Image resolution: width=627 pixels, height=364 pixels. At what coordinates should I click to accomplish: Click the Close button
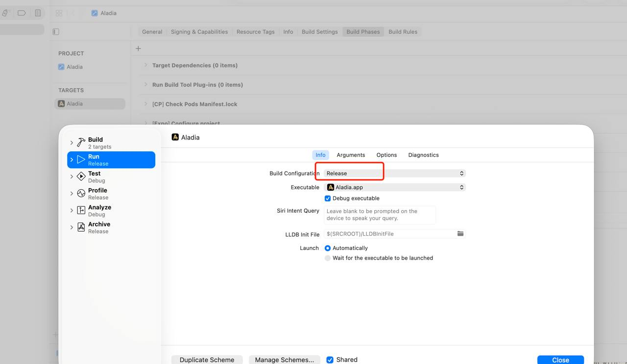pos(560,360)
